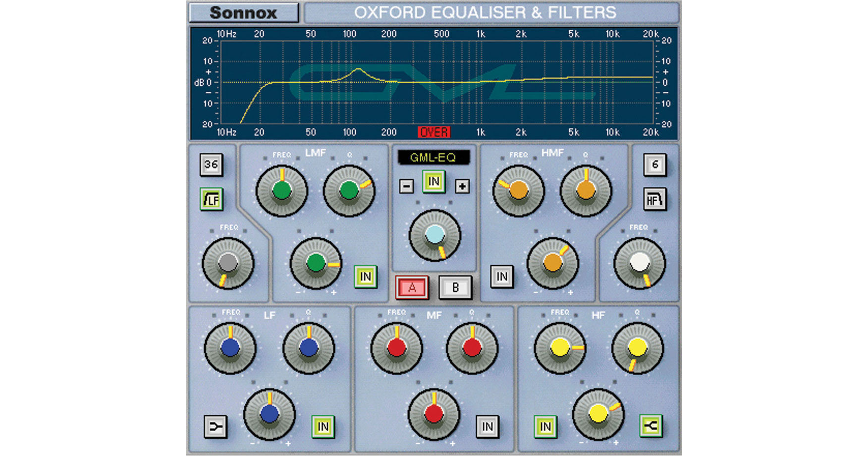Screen dimensions: 868x456
Task: Click the HMF orange FREQ knob
Action: click(519, 191)
